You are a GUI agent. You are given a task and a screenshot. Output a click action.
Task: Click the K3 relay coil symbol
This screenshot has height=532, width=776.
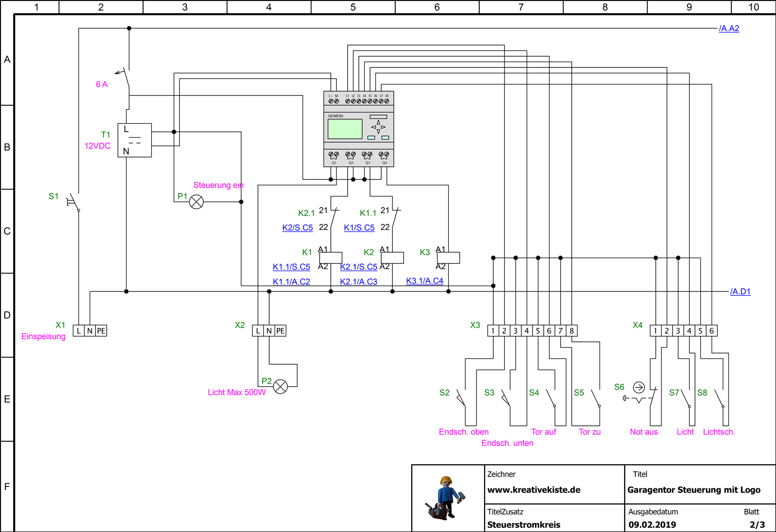tap(449, 257)
